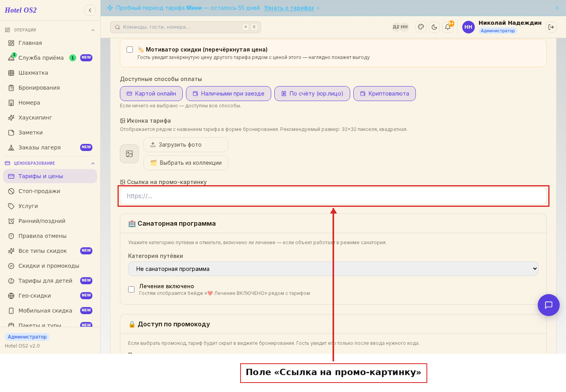Click the ДД НН avatar group
The height and width of the screenshot is (392, 566).
(401, 27)
